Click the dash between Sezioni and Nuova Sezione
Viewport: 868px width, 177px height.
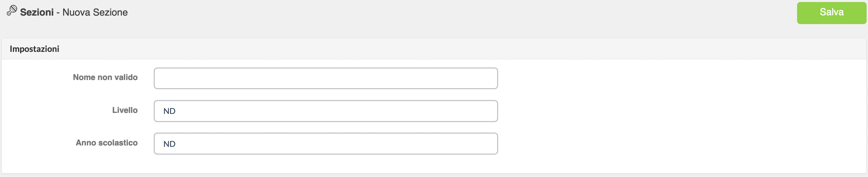(58, 13)
